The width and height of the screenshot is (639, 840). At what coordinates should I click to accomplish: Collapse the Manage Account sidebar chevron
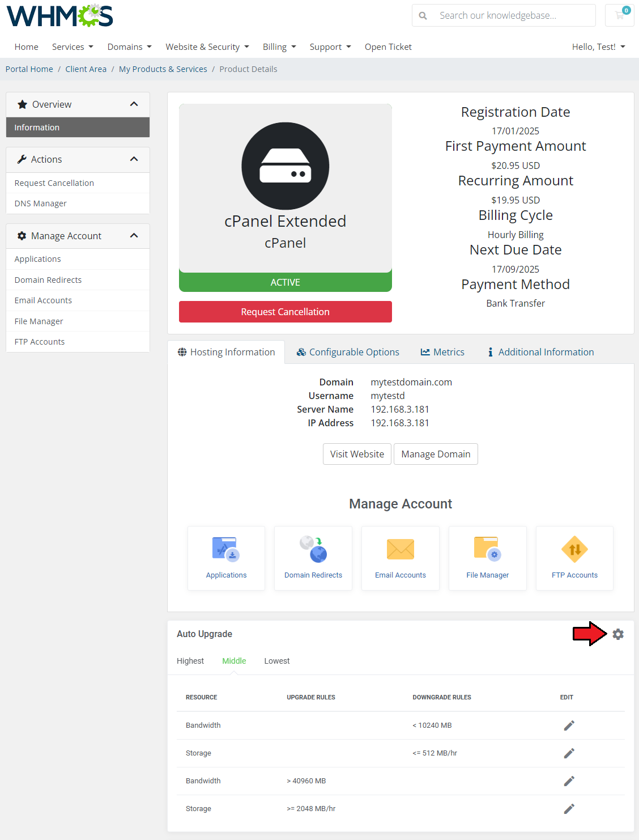134,236
